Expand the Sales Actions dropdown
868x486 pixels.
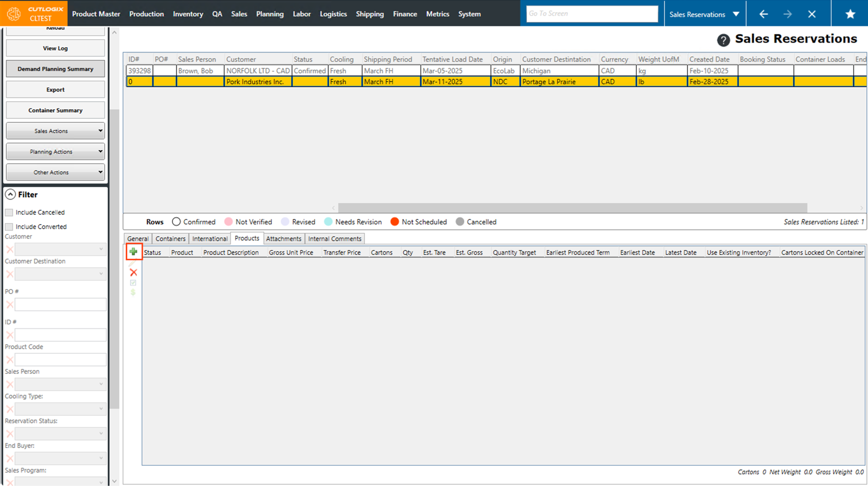[x=55, y=131]
